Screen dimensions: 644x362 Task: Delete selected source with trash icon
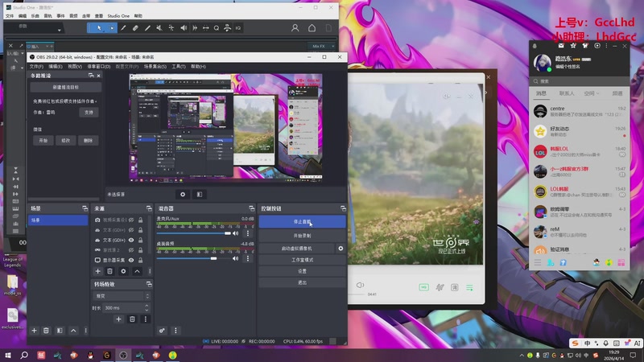click(110, 272)
